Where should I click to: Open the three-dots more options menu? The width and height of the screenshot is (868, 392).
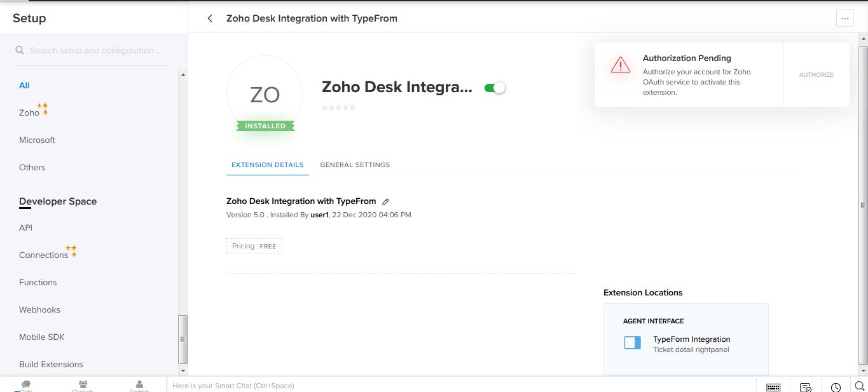tap(844, 18)
